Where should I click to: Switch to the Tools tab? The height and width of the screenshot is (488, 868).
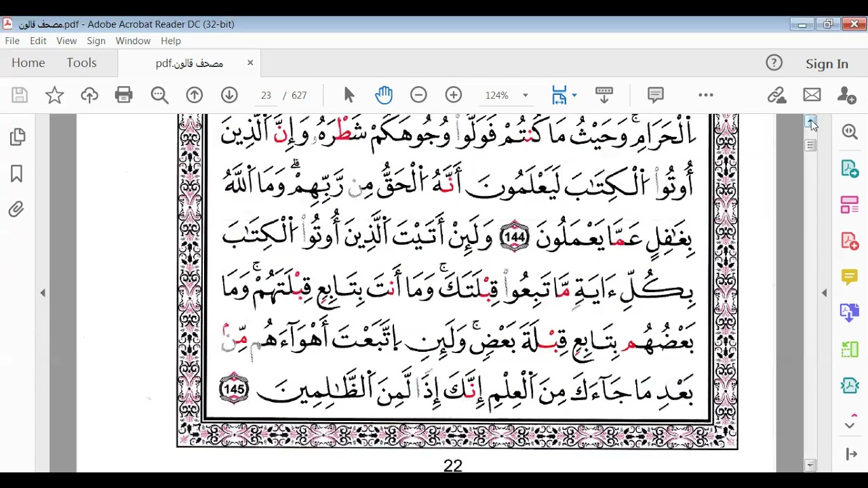point(81,62)
